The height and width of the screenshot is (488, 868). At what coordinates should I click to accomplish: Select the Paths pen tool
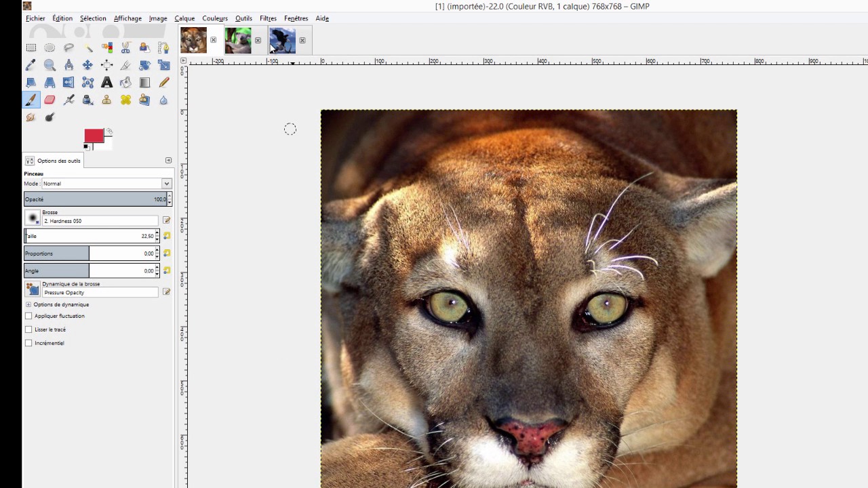coord(163,47)
